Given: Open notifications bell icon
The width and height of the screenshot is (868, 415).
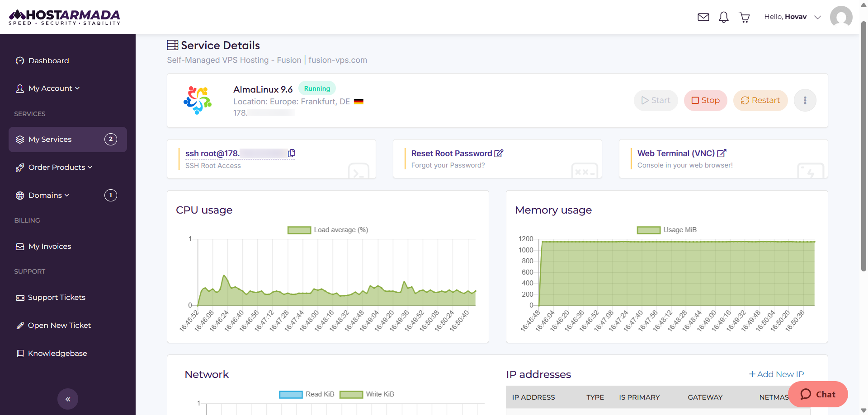Looking at the screenshot, I should (724, 17).
